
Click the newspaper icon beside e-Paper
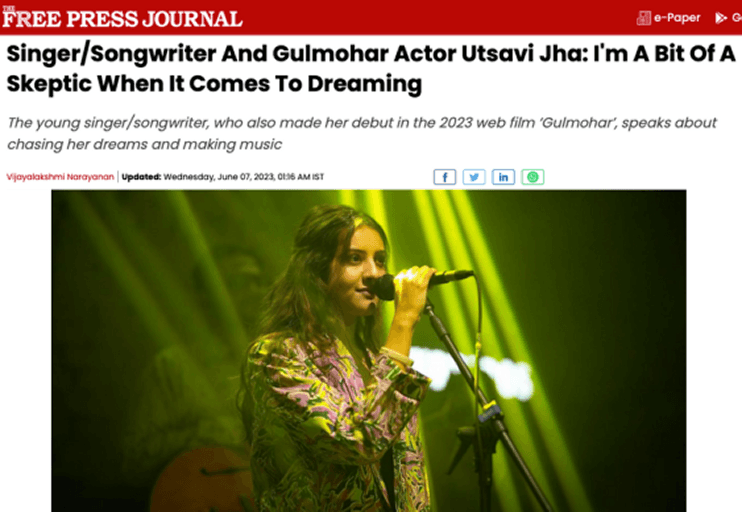point(643,18)
